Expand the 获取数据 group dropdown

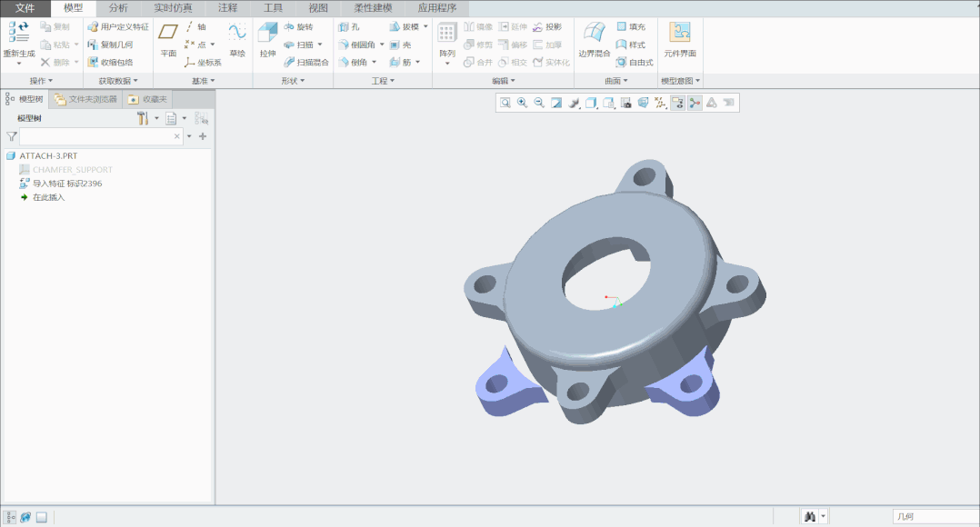point(118,81)
